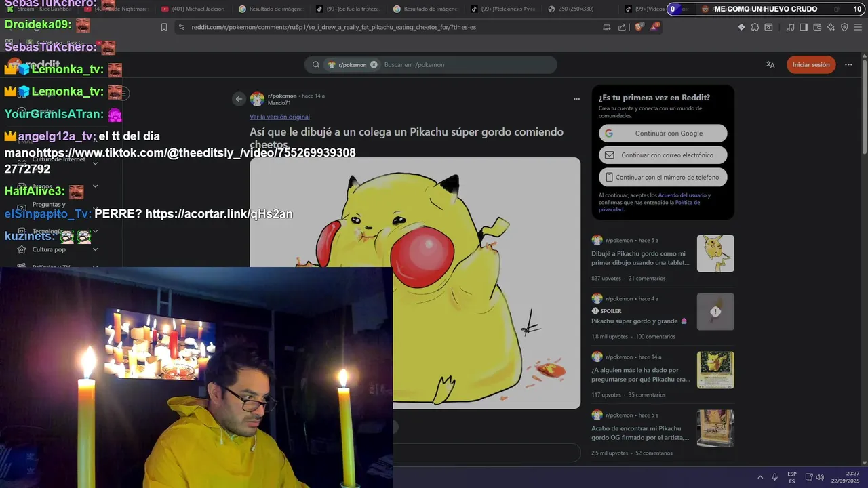Click the share page icon in address bar
868x488 pixels.
tap(622, 27)
